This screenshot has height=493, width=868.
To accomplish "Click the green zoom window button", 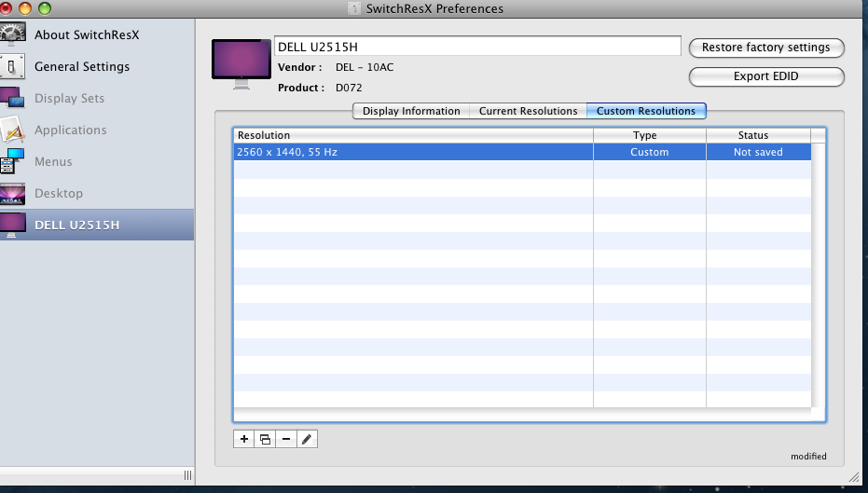I will (x=45, y=8).
